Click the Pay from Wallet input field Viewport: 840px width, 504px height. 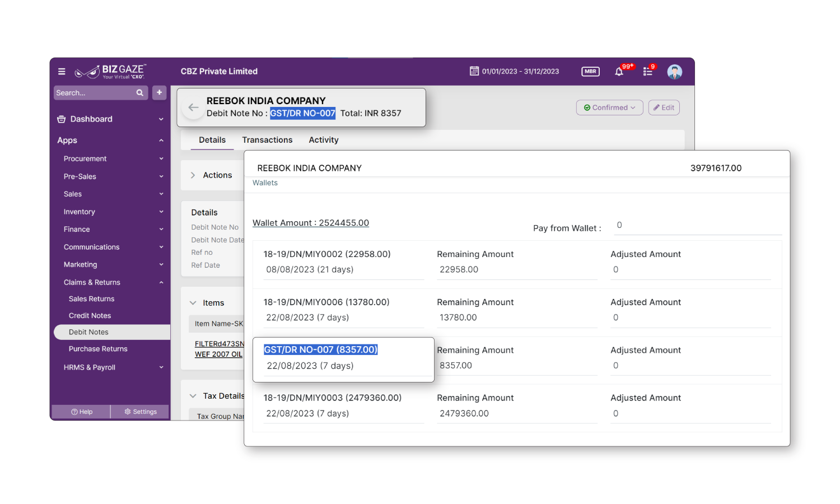pyautogui.click(x=698, y=225)
